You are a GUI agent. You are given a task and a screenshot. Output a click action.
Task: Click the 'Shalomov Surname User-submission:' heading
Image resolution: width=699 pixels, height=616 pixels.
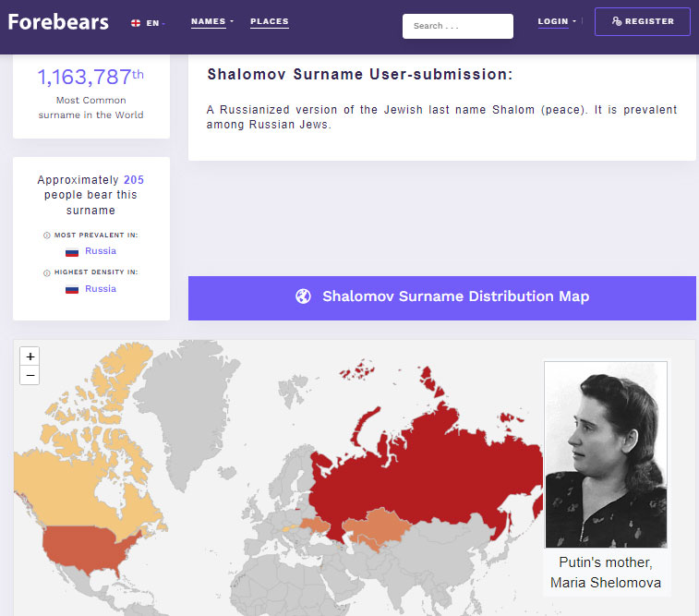360,74
